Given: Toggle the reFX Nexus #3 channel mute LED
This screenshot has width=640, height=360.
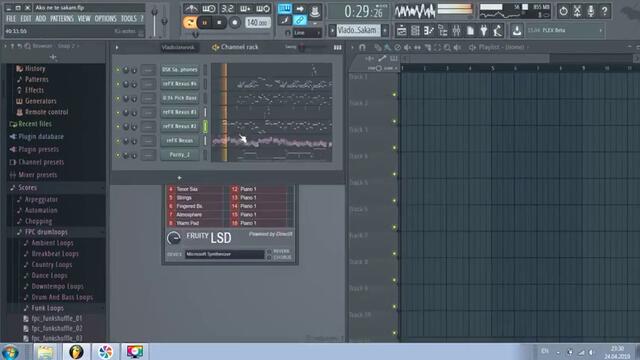Looking at the screenshot, I should point(118,112).
